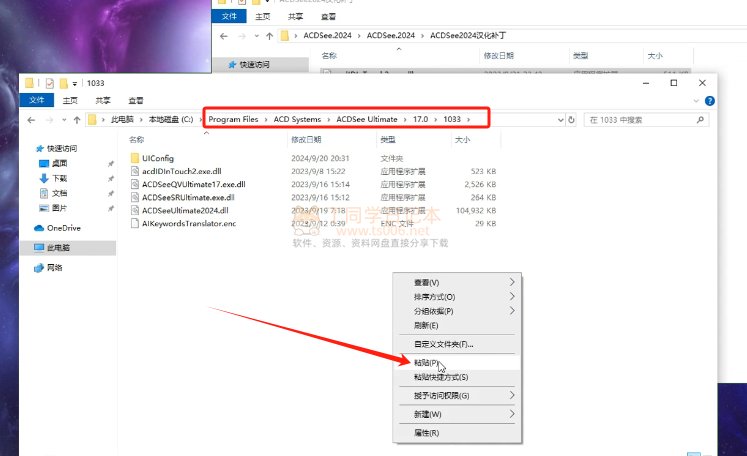Screen dimensions: 747x456
Task: Select acdIDInTouch2.exe.dll file
Action: pyautogui.click(x=182, y=171)
